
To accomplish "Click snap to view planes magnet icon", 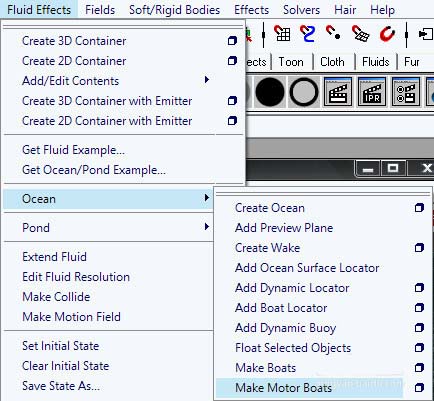I will [360, 34].
